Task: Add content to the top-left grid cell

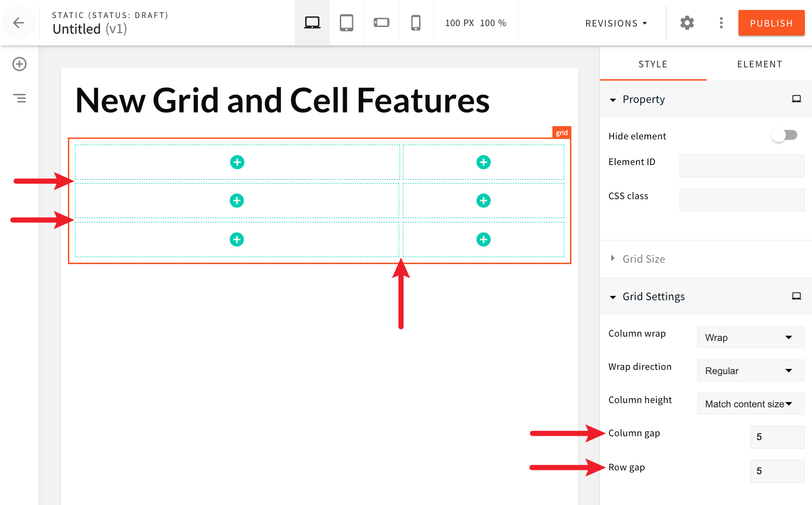Action: point(237,162)
